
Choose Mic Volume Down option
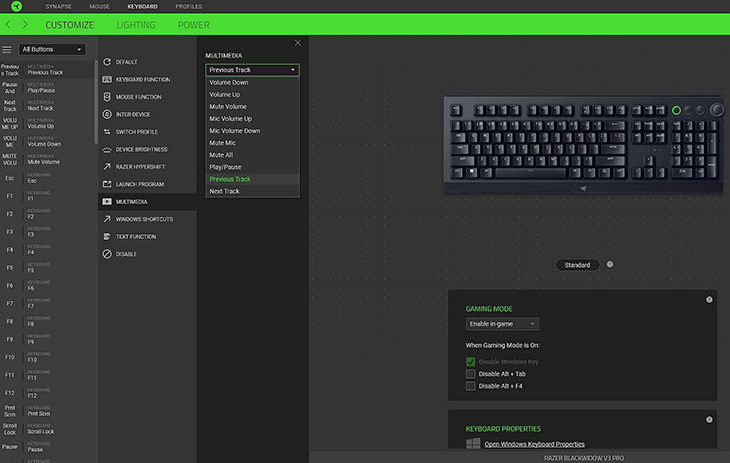[x=252, y=131]
